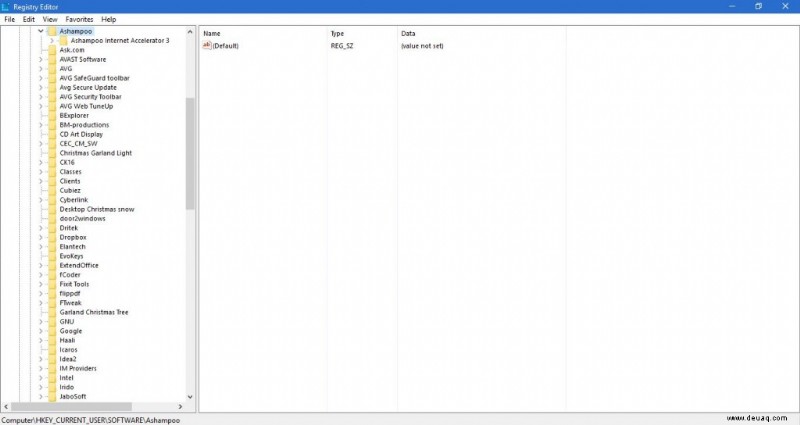Click the Dritek folder icon
The width and height of the screenshot is (800, 425).
tap(52, 228)
